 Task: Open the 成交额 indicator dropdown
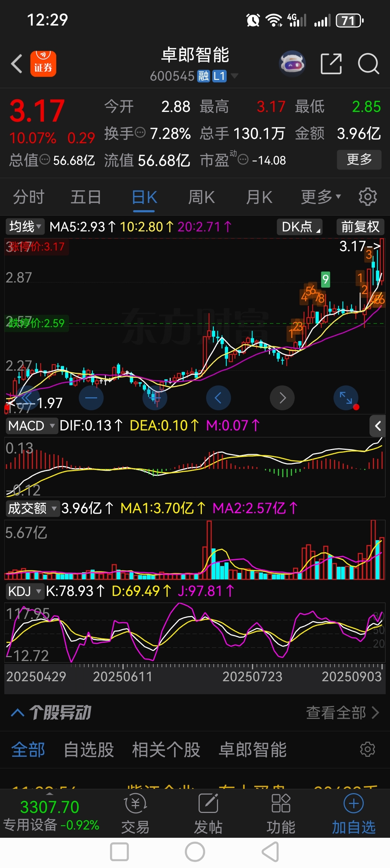coord(32,508)
